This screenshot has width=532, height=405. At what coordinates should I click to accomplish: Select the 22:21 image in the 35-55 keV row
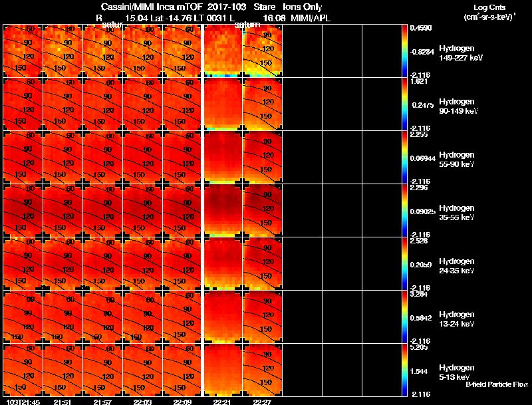click(222, 211)
